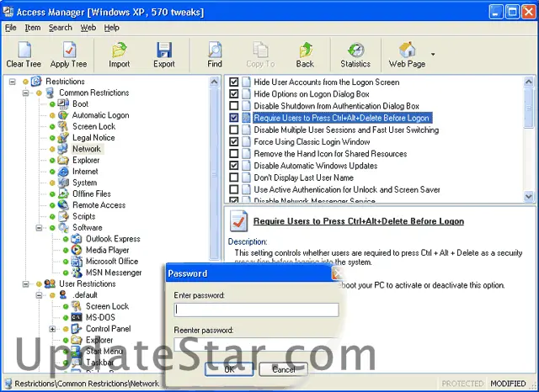Uncheck Force Using Classic Login Window

[234, 141]
